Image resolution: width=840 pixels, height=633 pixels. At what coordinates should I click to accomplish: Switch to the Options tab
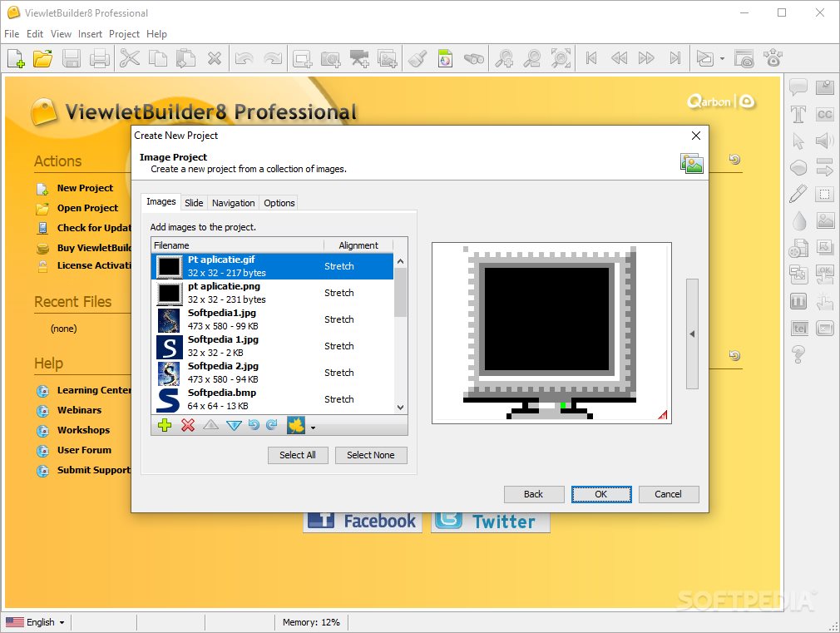click(279, 203)
